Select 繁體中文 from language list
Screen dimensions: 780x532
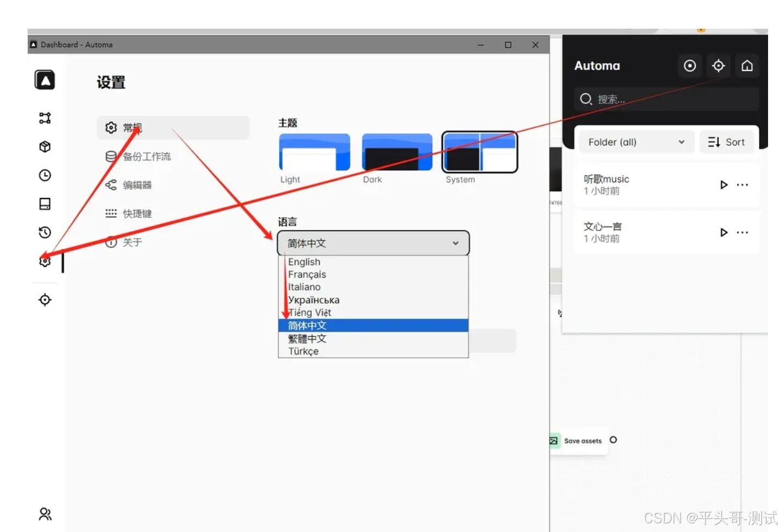click(373, 338)
